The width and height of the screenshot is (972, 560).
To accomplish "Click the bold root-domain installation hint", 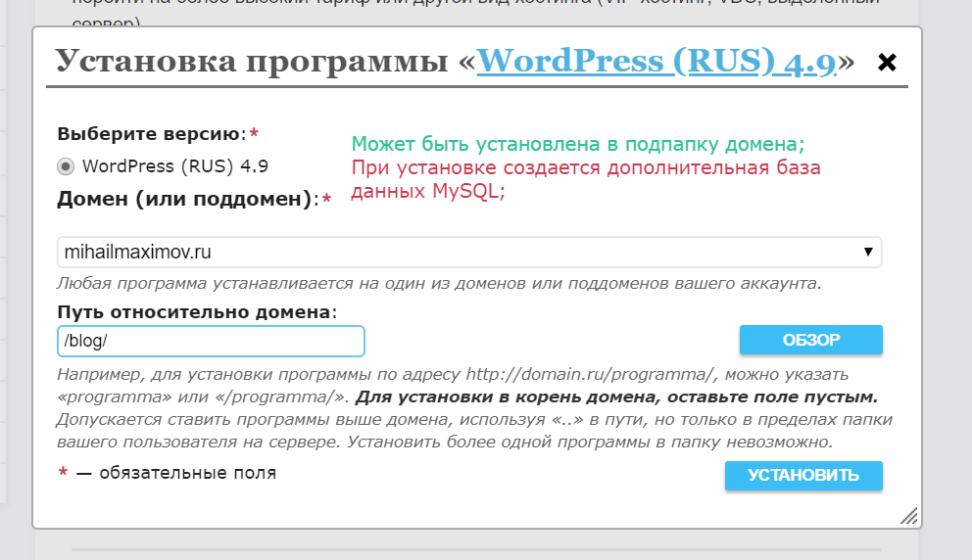I will coord(615,397).
